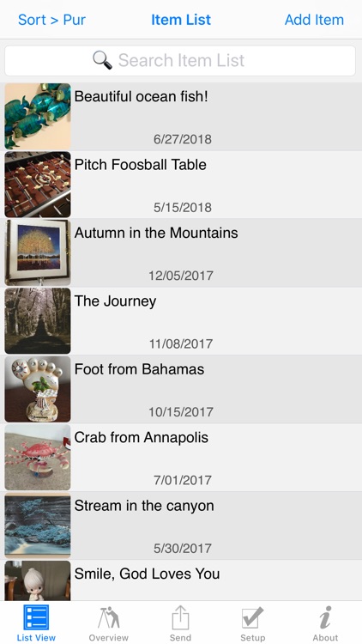
Task: Change sort order via Sort > Pur
Action: (x=51, y=20)
